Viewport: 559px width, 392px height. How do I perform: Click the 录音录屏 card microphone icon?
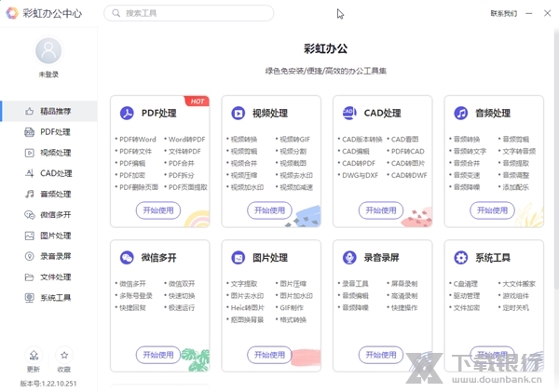click(349, 257)
